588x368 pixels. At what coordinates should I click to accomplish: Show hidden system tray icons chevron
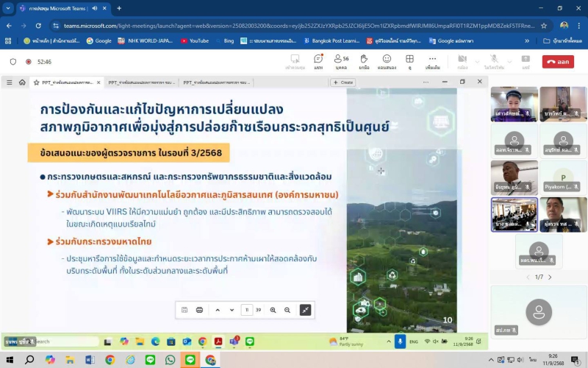click(491, 360)
